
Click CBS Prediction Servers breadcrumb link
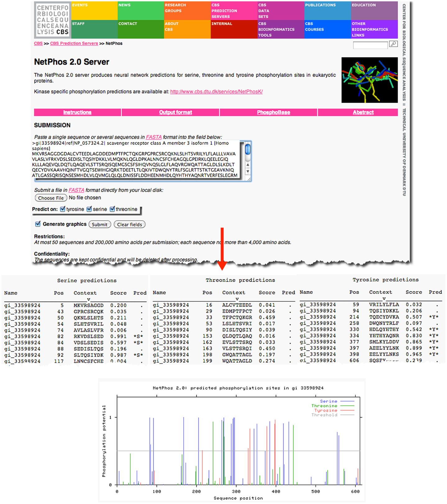coord(74,44)
